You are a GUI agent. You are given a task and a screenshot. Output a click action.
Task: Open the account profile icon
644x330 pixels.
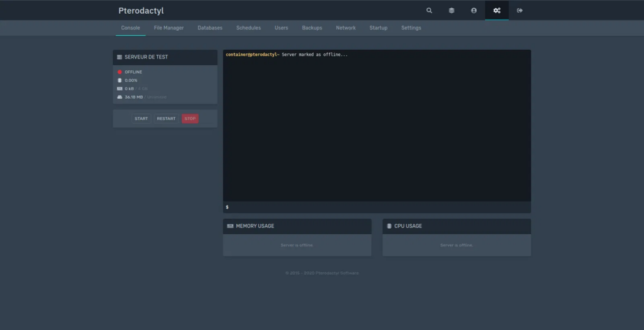pos(474,11)
